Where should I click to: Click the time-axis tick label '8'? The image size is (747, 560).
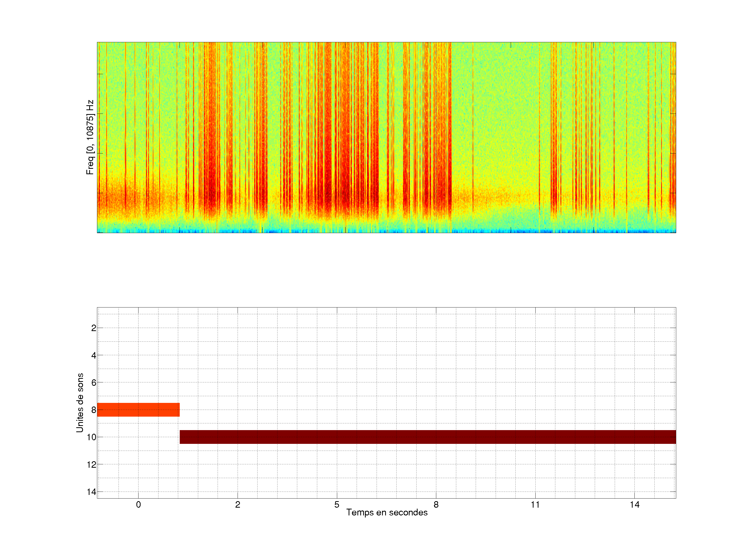click(436, 505)
